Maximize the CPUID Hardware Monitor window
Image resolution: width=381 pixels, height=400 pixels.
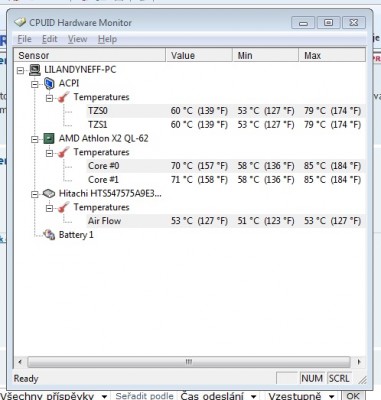[x=328, y=23]
